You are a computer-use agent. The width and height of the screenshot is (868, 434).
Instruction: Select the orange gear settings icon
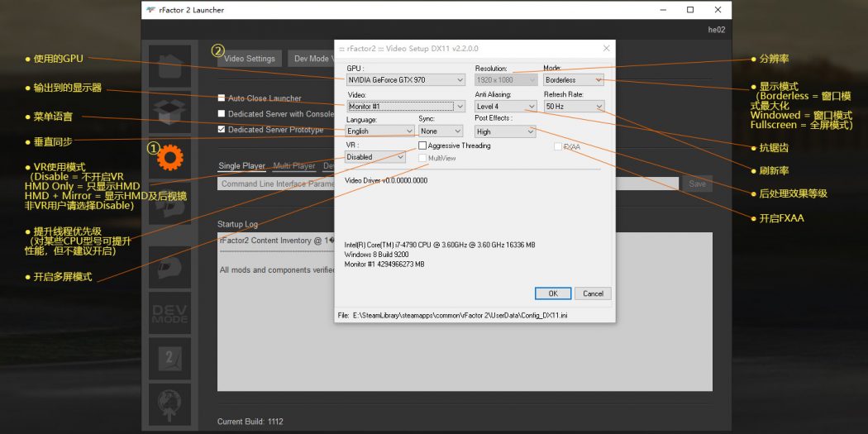click(169, 159)
